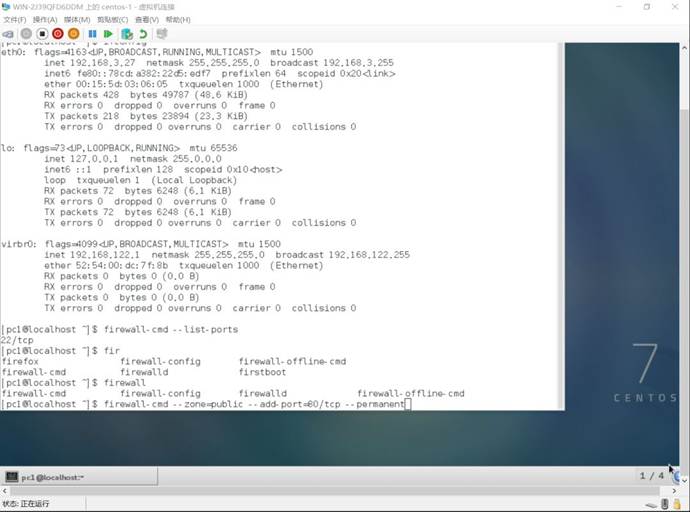Select the pc1@localhost terminal taskbar button
The image size is (690, 512).
[x=79, y=477]
